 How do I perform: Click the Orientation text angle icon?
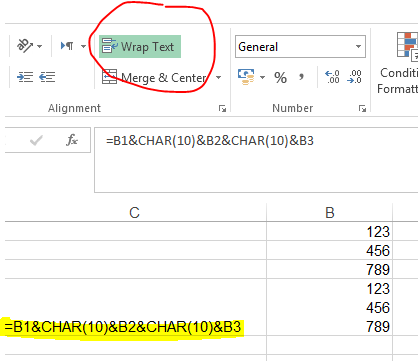(25, 45)
